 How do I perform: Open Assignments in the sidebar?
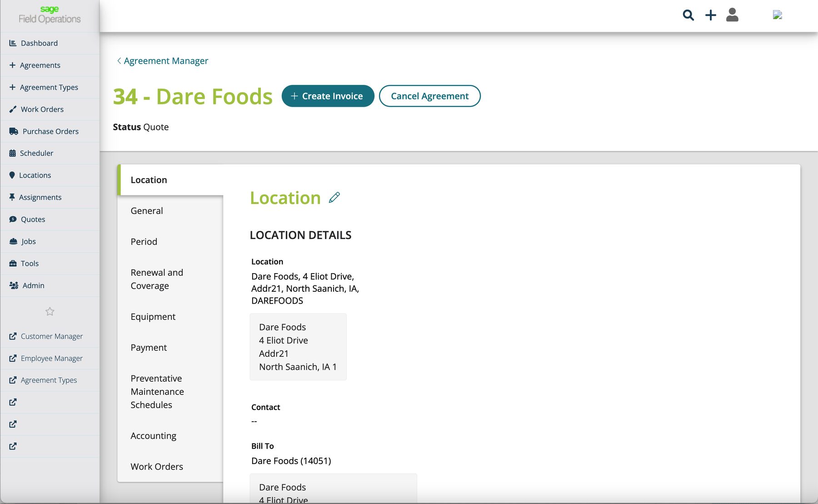click(50, 198)
